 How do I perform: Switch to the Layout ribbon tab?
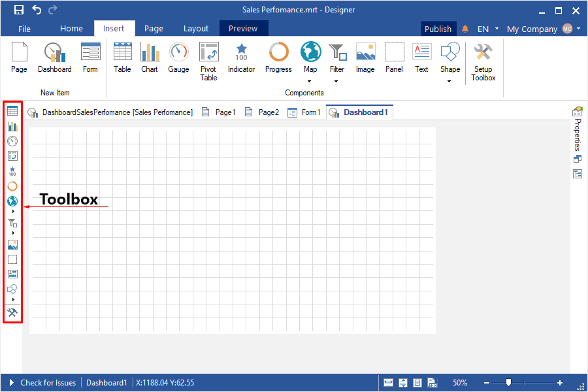pos(196,29)
